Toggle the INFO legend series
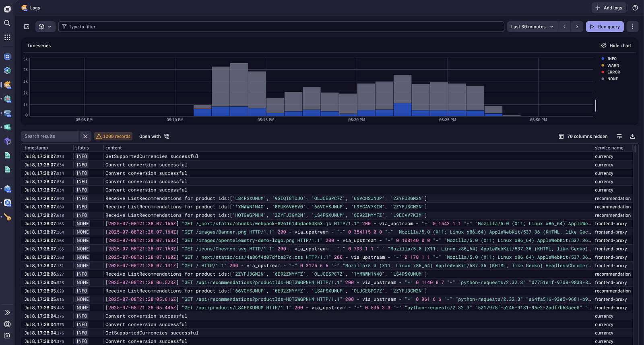Image resolution: width=644 pixels, height=345 pixels. pyautogui.click(x=609, y=59)
